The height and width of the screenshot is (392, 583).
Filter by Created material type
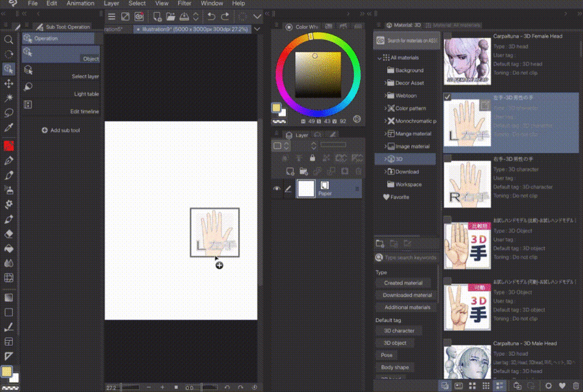tap(403, 283)
